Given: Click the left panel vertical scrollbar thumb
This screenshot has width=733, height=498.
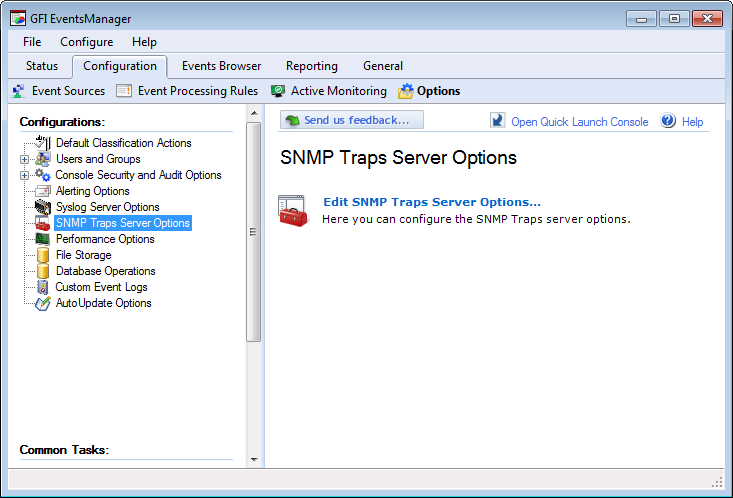Looking at the screenshot, I should 253,232.
